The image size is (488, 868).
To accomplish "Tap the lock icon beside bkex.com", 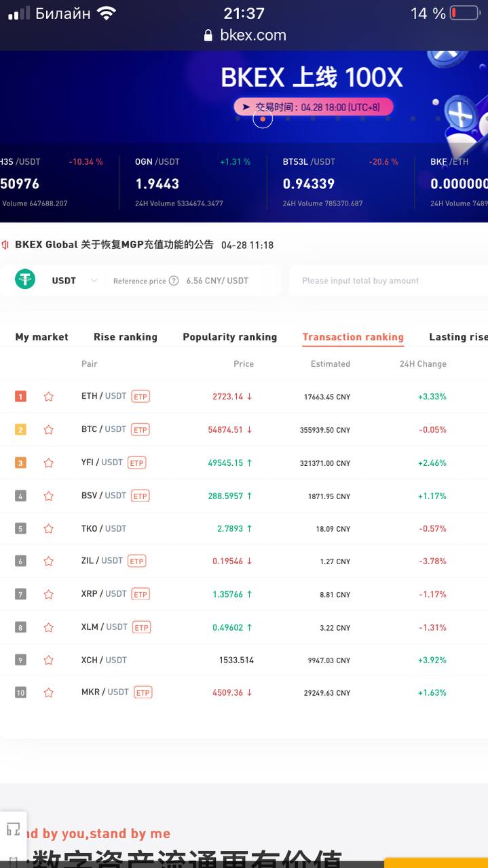I will click(208, 35).
